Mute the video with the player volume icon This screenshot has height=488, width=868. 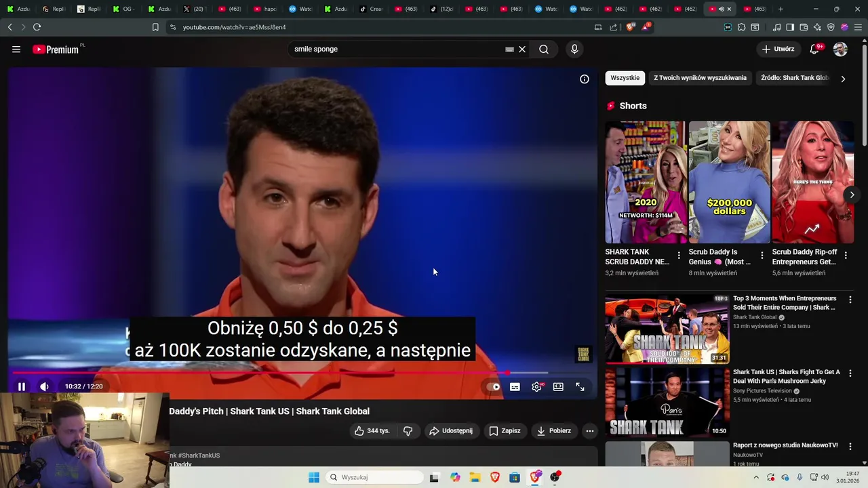click(x=44, y=386)
